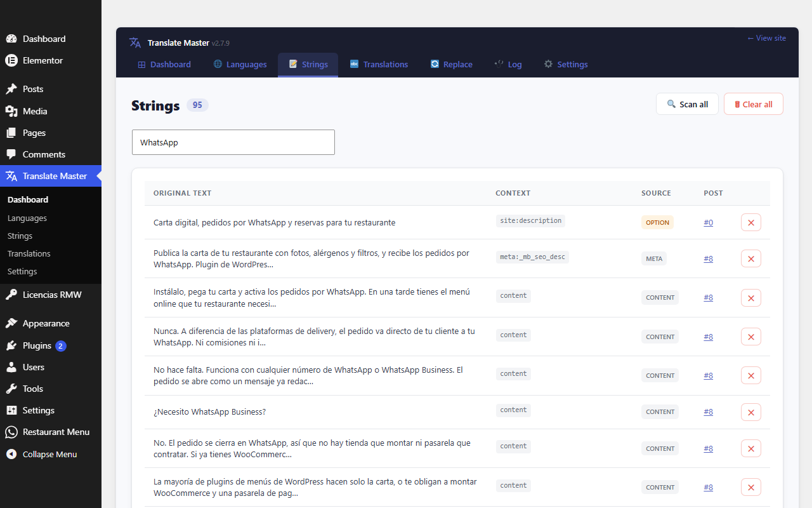Click the Dashboard gauge icon in sidebar
Viewport: 812px width, 508px height.
coord(11,39)
